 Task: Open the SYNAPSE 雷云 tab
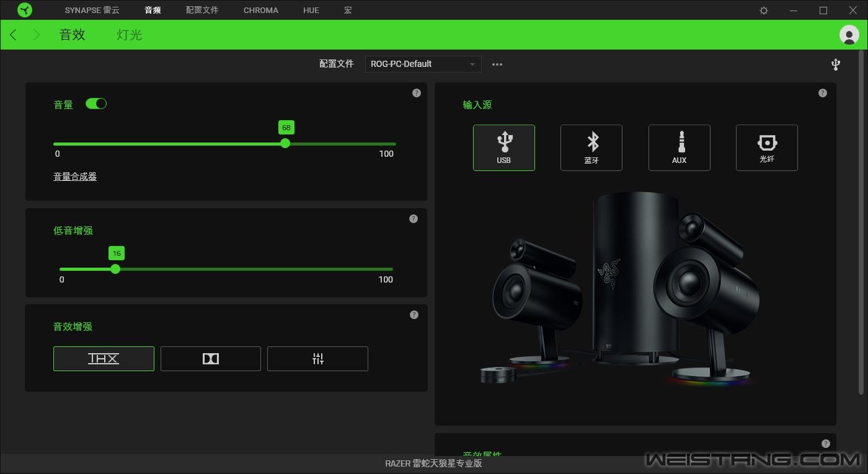pos(92,11)
